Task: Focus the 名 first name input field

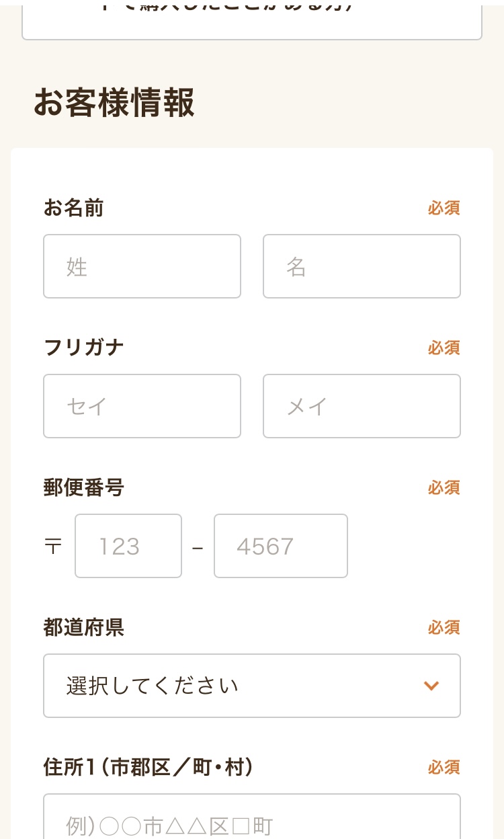Action: [x=362, y=266]
